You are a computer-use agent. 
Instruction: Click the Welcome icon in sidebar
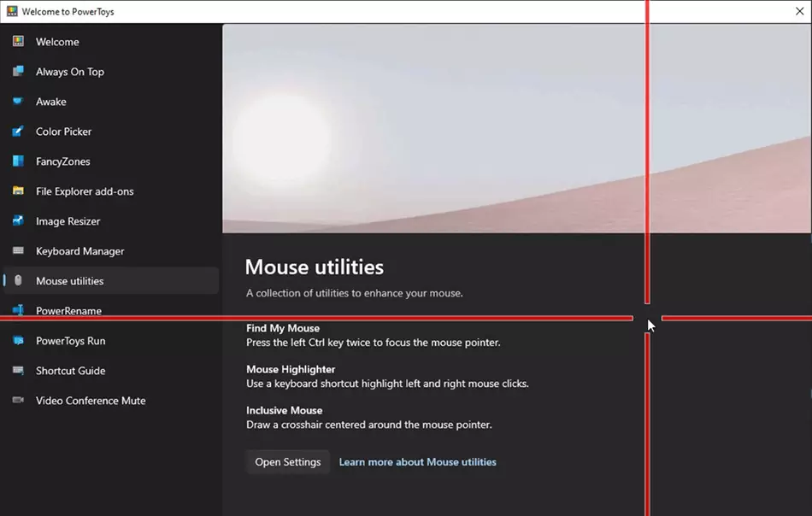pos(18,41)
